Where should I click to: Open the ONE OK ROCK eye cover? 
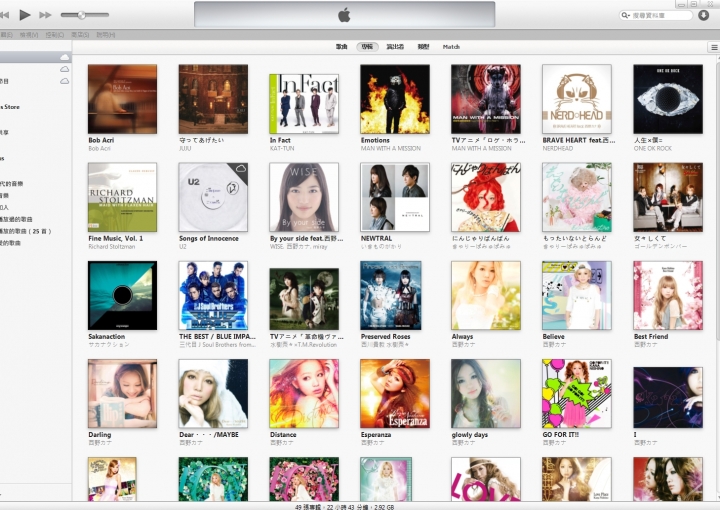tap(668, 99)
